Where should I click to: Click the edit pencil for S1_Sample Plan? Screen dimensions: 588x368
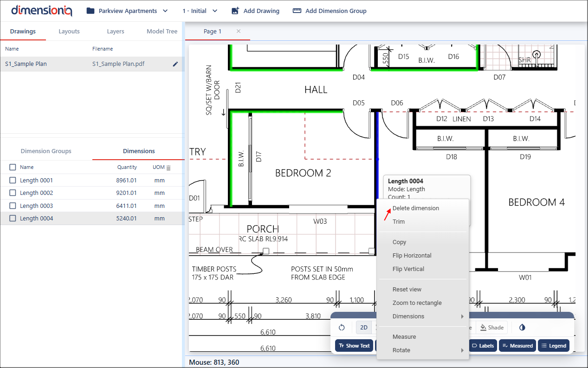point(175,64)
